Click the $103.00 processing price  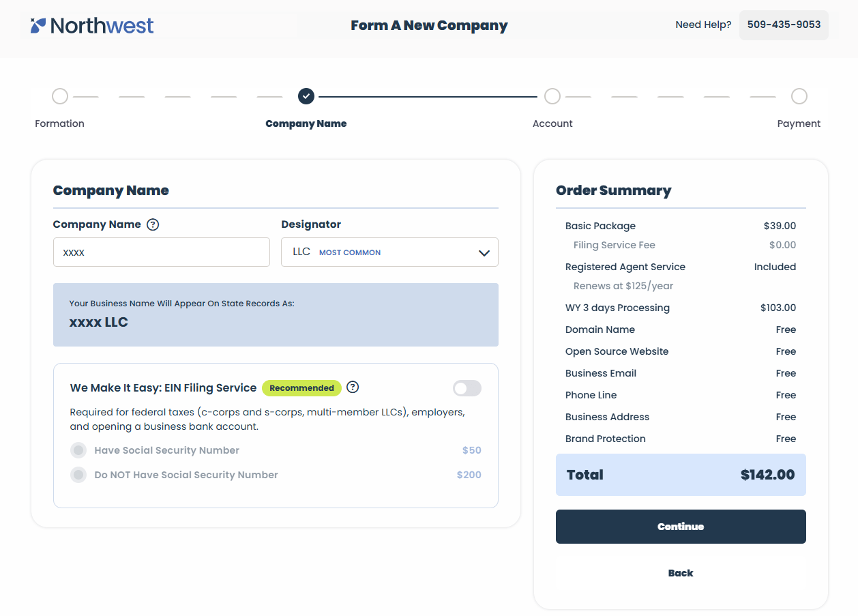[778, 308]
